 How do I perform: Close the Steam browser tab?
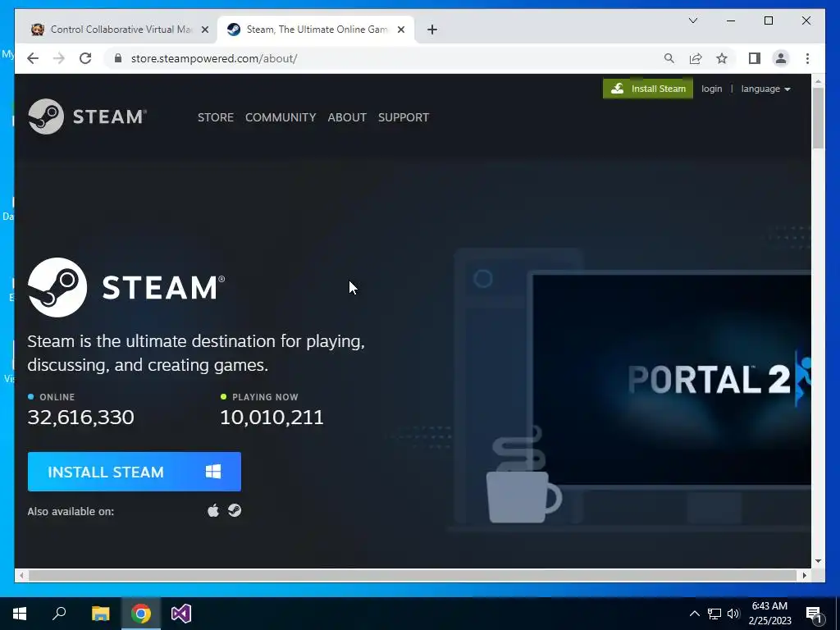point(400,30)
